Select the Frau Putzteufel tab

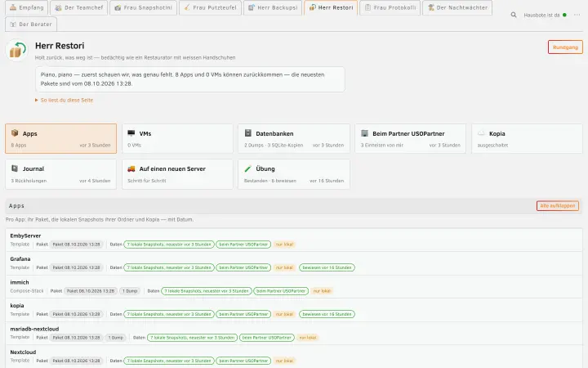pyautogui.click(x=210, y=7)
